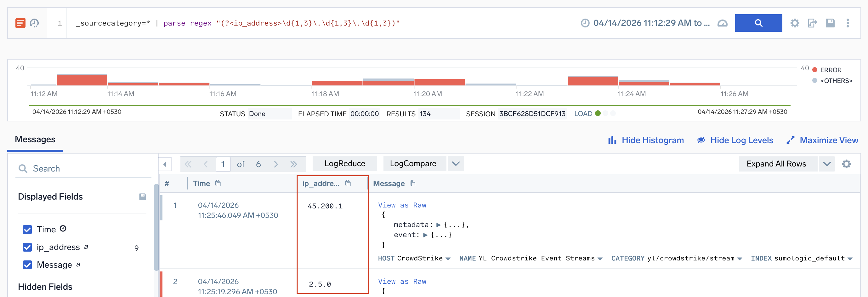Open the Expand All Rows dropdown arrow
868x297 pixels.
(826, 164)
